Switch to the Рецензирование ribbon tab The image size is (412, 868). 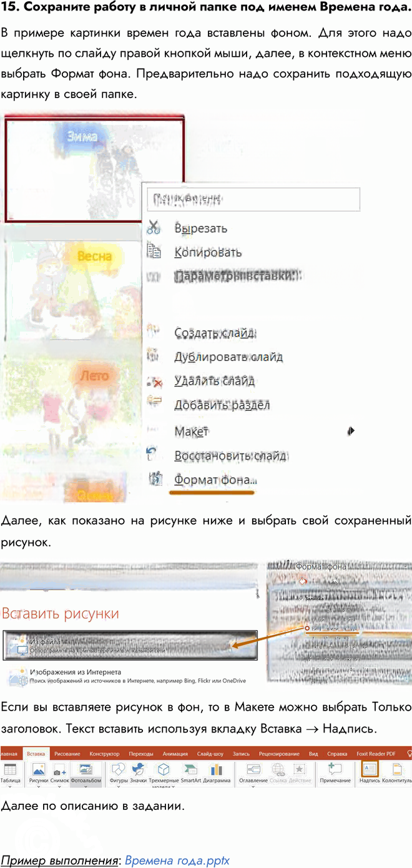click(x=280, y=753)
